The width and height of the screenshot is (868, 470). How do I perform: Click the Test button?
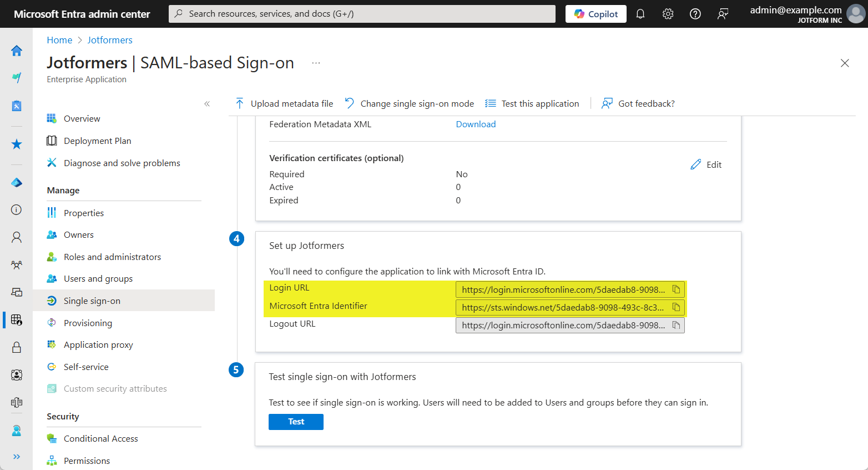(x=296, y=422)
